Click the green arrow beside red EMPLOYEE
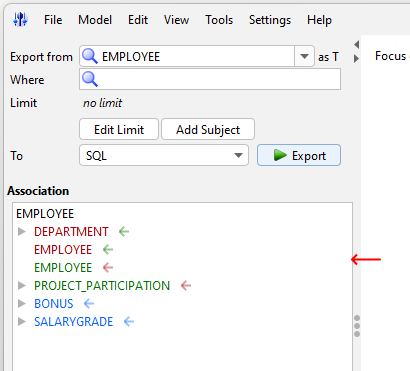The height and width of the screenshot is (371, 410). pos(108,249)
